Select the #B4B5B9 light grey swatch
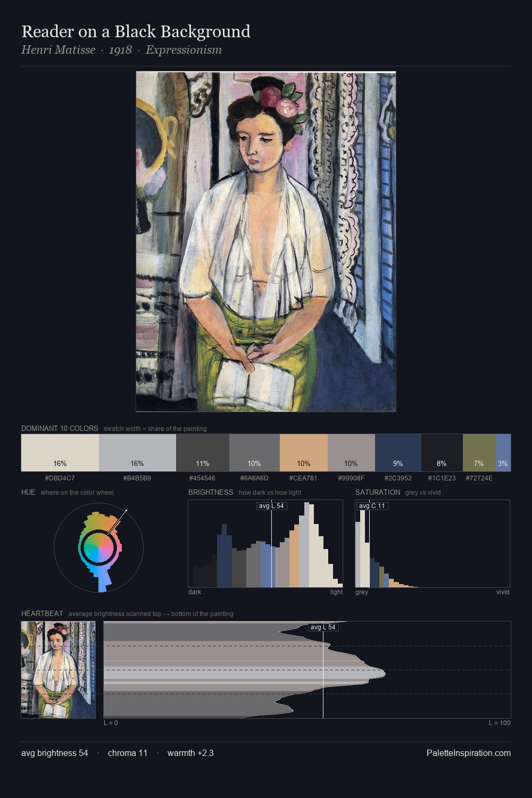The image size is (532, 798). point(137,453)
